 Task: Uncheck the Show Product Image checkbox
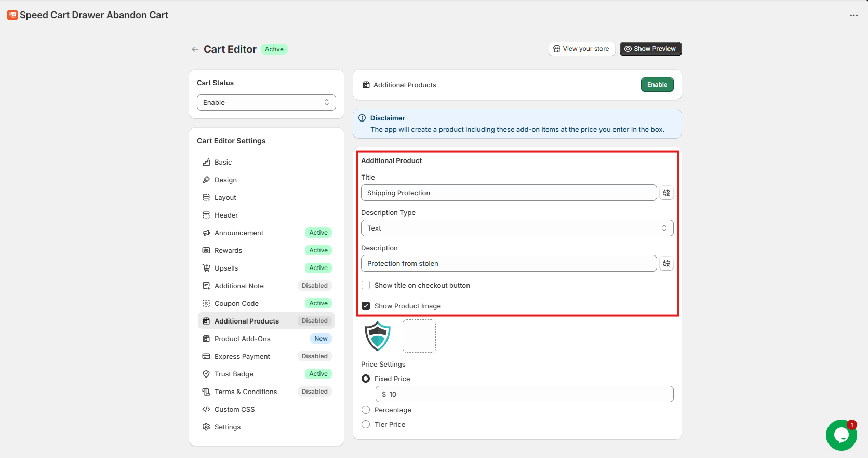pos(366,306)
